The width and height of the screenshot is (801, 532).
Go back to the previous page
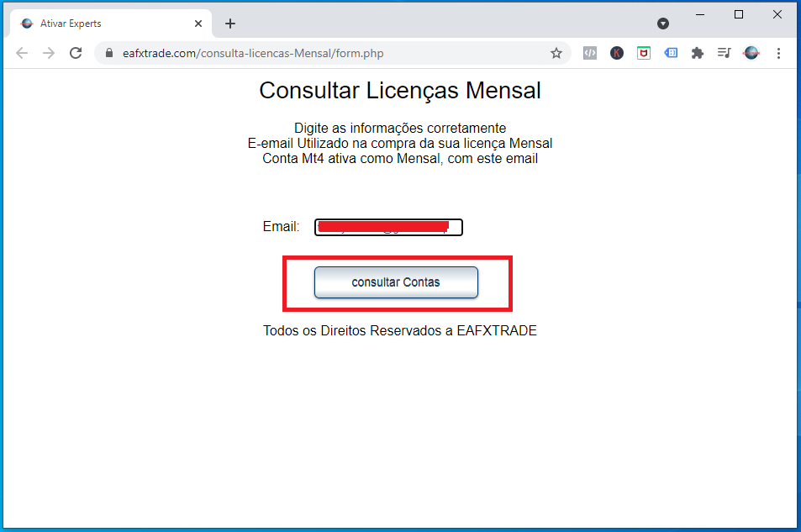tap(22, 53)
